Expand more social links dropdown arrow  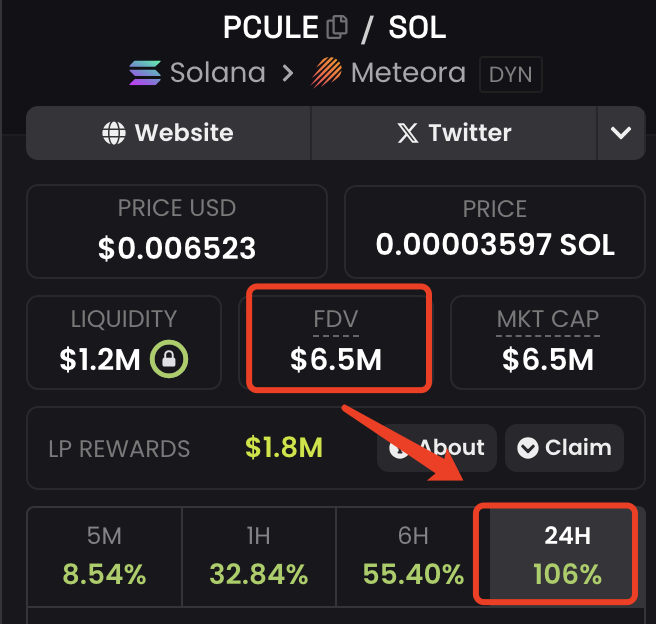tap(621, 133)
